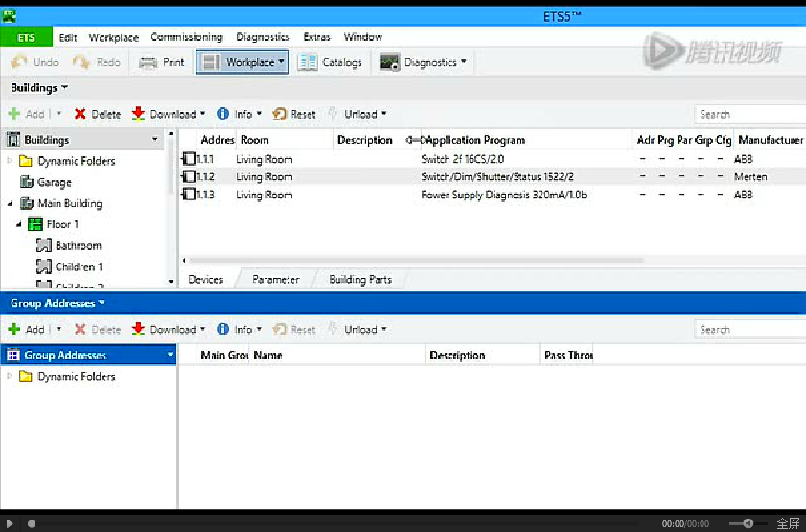Click the red Delete icon in Buildings panel
This screenshot has height=532, width=806.
click(x=81, y=114)
